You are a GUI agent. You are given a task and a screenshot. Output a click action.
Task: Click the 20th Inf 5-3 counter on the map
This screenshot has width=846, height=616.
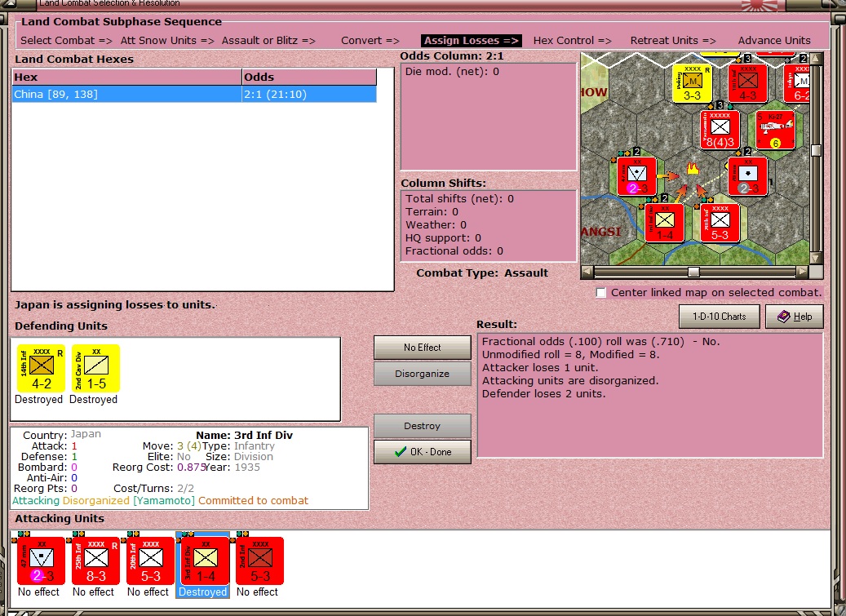pyautogui.click(x=720, y=223)
